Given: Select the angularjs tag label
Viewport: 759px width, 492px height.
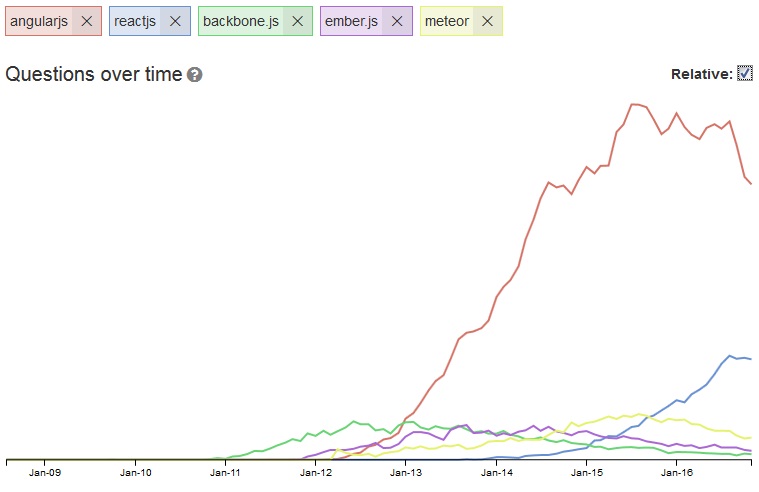Looking at the screenshot, I should pyautogui.click(x=39, y=21).
